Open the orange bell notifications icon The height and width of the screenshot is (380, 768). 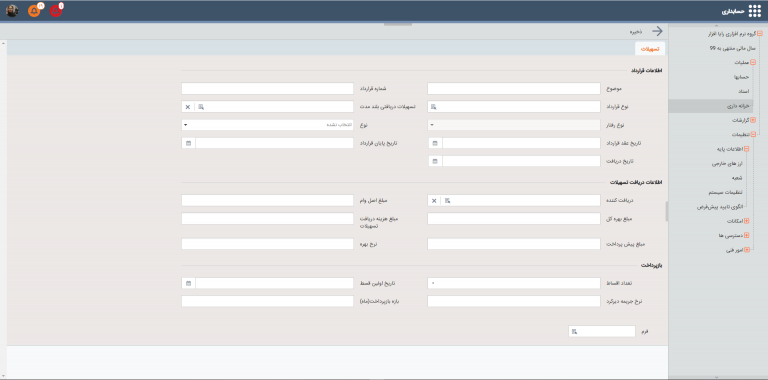pos(34,11)
